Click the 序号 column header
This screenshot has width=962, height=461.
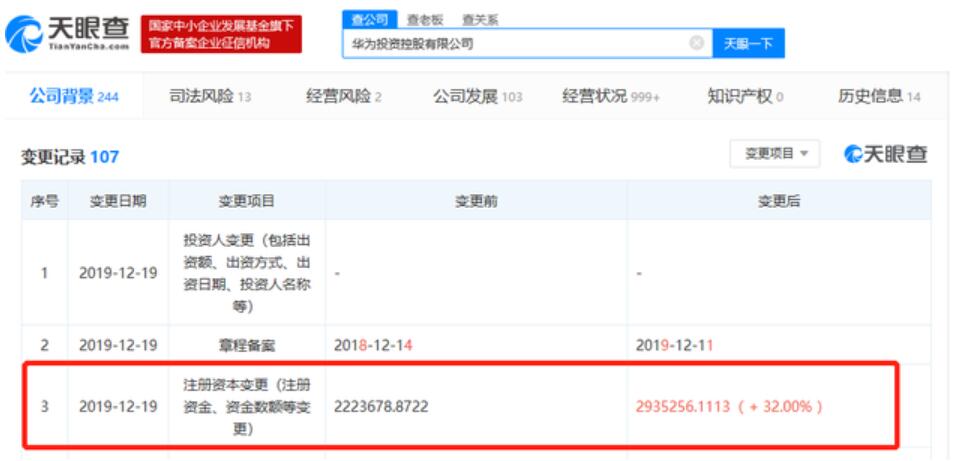pyautogui.click(x=44, y=201)
